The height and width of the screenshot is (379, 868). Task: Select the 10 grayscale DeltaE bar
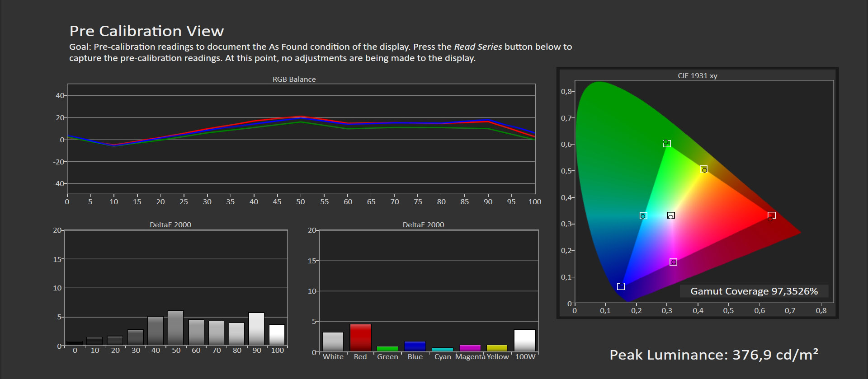[x=94, y=342]
